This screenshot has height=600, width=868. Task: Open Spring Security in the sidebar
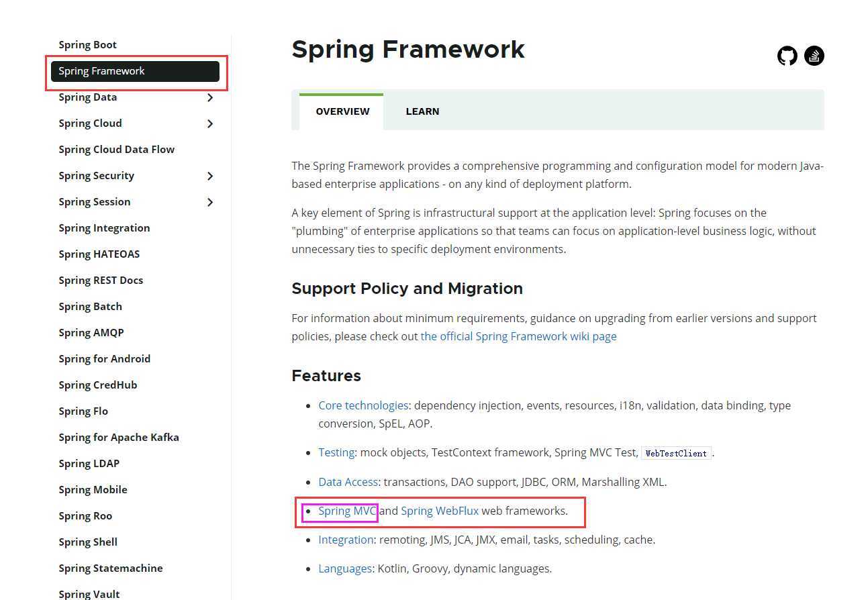(x=96, y=176)
